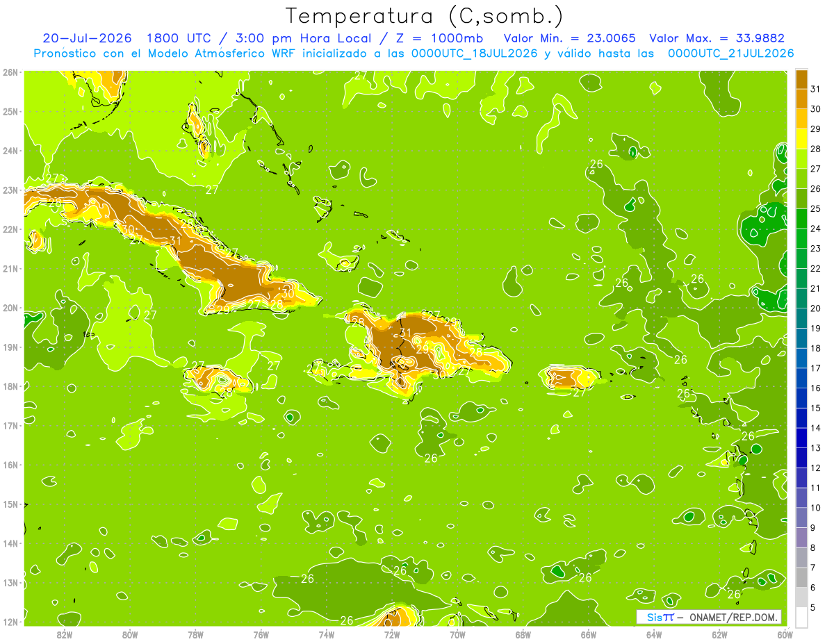834x644 pixels.
Task: Click the '74W' longitude axis label
Action: [326, 635]
